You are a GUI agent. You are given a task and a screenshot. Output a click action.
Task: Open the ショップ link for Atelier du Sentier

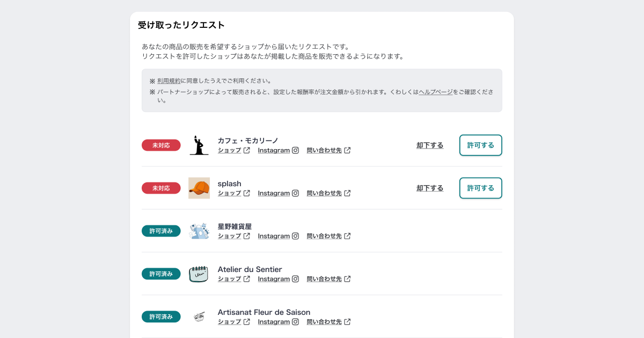pos(230,279)
